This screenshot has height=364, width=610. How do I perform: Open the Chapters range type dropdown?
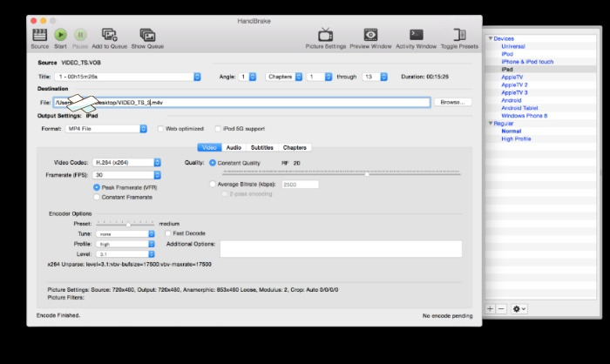click(284, 77)
